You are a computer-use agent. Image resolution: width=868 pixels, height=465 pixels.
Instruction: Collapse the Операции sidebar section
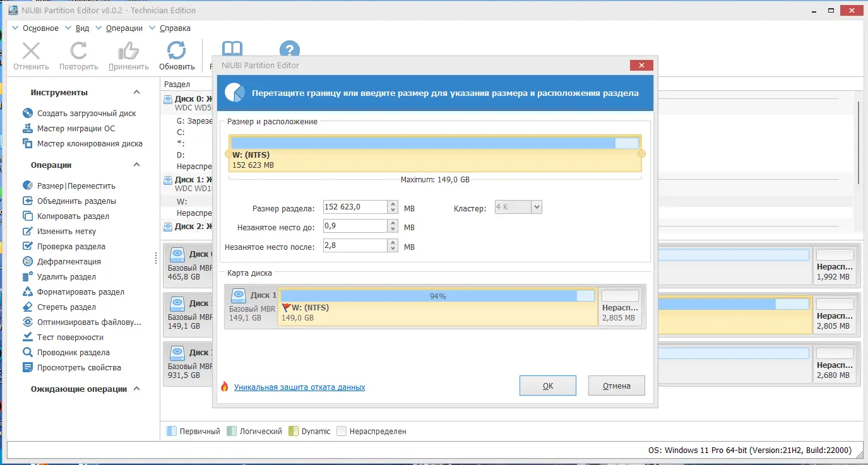point(136,165)
